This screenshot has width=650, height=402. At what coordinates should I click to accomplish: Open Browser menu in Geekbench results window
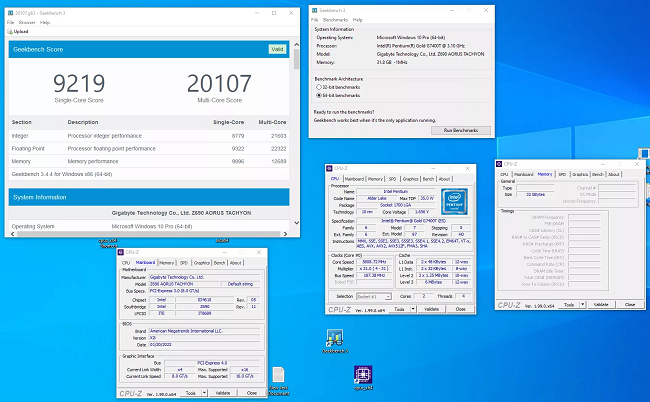27,22
